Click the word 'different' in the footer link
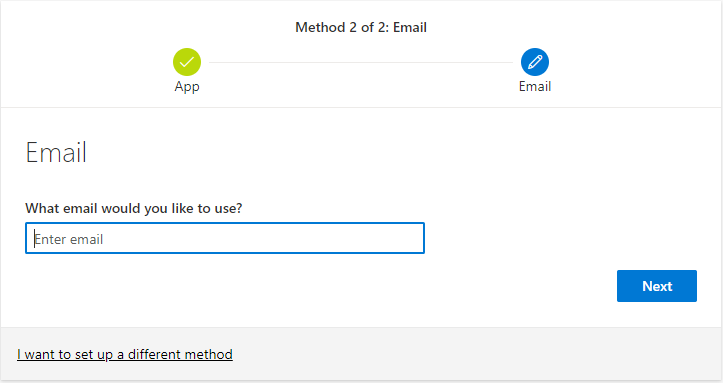723x383 pixels. point(154,354)
